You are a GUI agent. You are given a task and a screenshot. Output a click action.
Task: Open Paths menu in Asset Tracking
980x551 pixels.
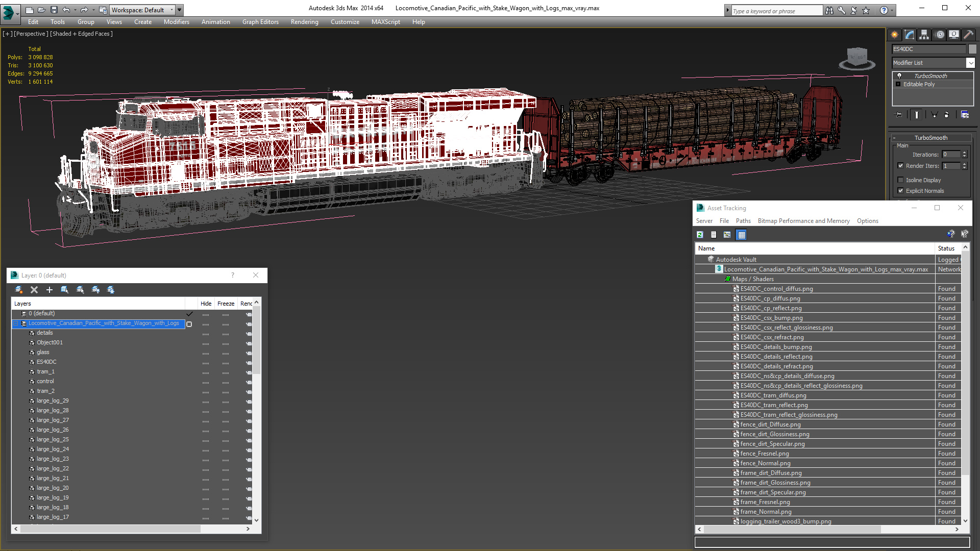(743, 221)
